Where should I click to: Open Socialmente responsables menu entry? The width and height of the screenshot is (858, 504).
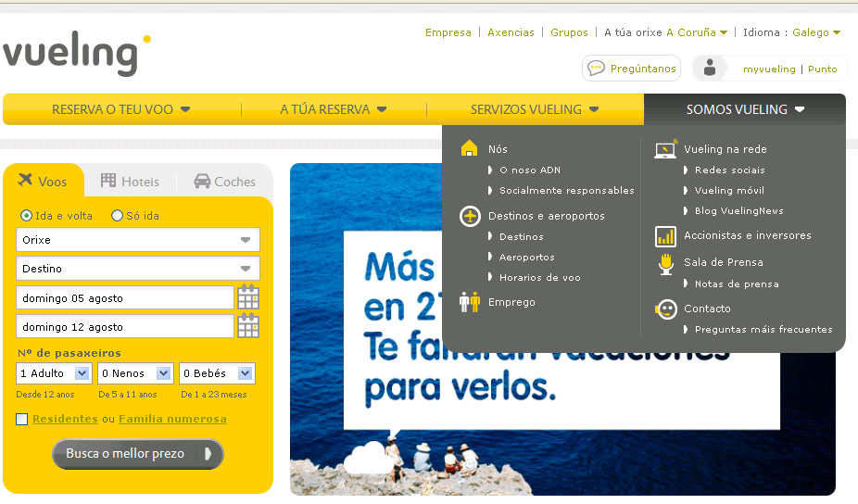566,191
